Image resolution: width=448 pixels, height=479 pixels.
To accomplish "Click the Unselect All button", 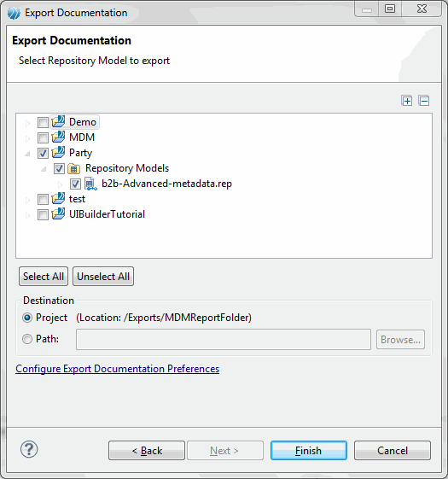I will click(103, 277).
